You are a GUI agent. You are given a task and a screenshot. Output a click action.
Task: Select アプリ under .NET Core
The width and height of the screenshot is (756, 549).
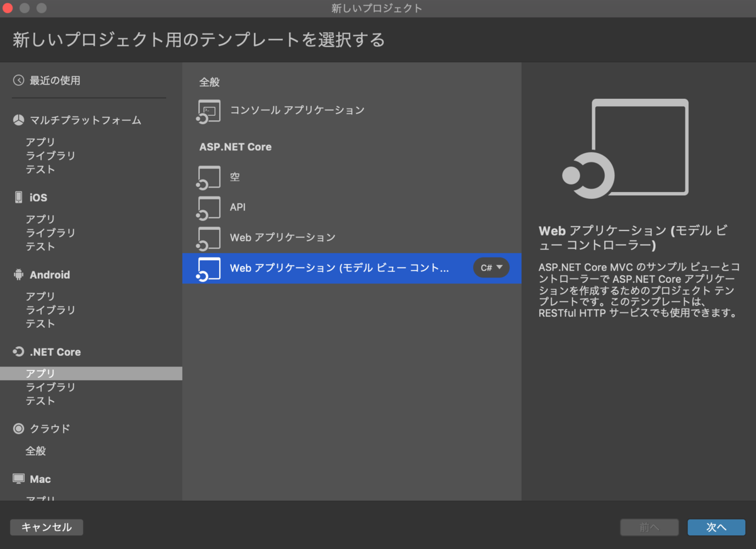point(40,373)
